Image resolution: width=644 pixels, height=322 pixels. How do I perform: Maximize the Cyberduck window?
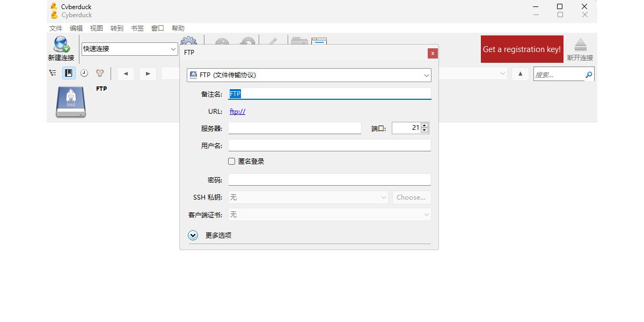(560, 6)
